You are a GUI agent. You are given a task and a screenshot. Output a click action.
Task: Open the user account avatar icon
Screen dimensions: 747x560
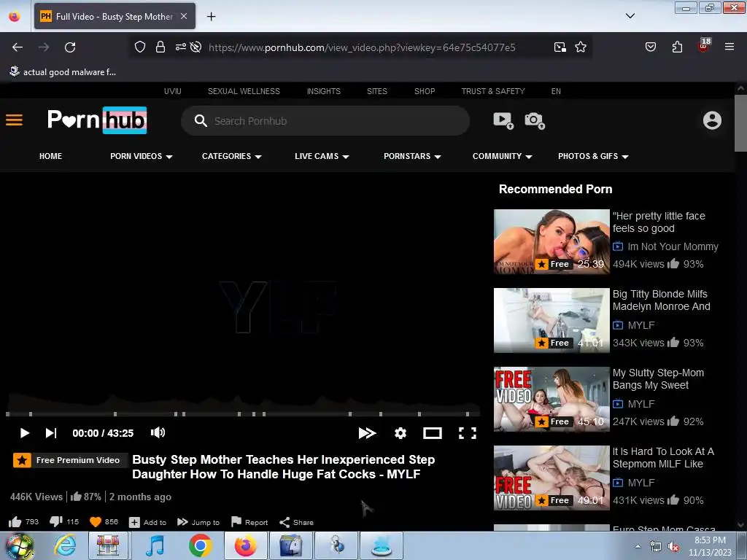(712, 120)
